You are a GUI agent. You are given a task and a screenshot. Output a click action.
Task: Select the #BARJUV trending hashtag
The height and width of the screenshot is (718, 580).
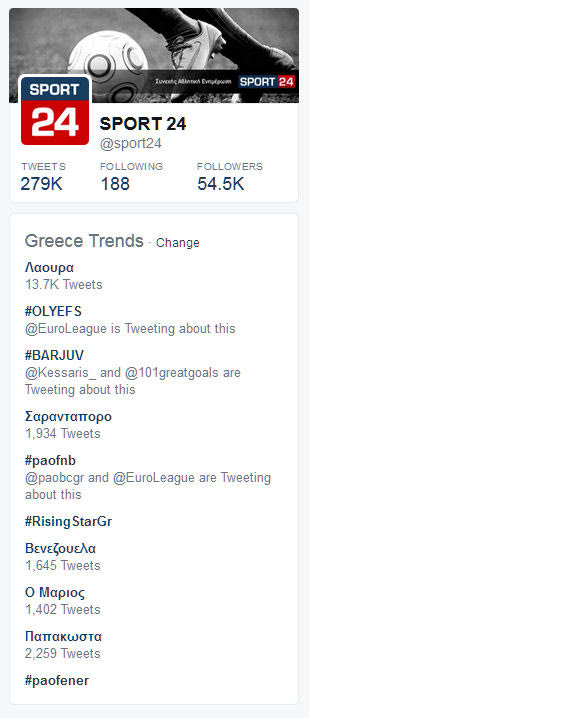[x=54, y=355]
